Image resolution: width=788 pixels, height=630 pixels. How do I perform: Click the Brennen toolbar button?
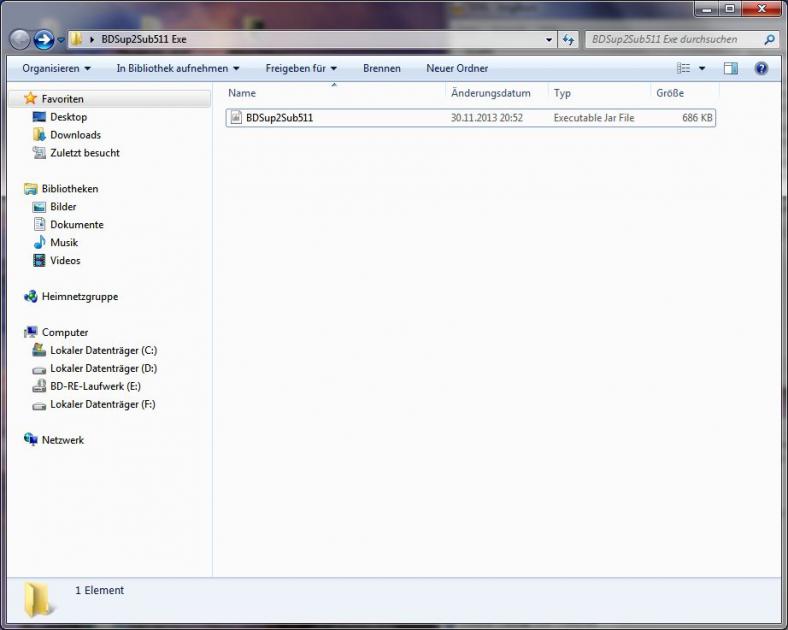(x=382, y=68)
